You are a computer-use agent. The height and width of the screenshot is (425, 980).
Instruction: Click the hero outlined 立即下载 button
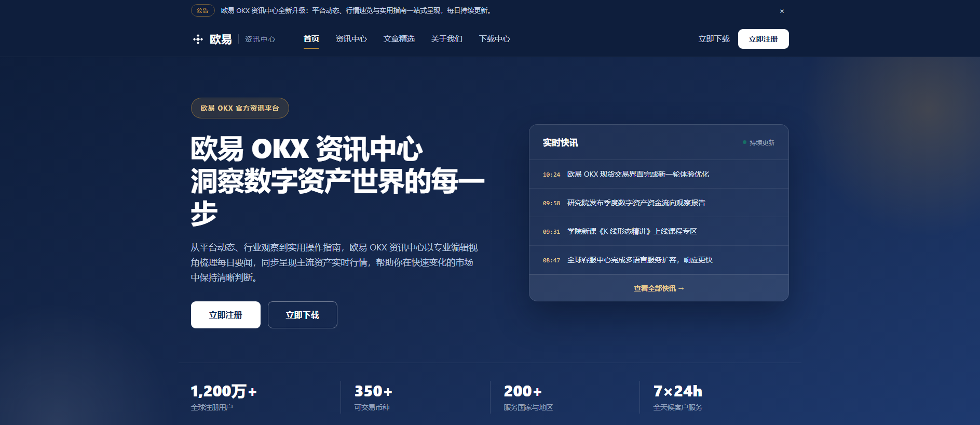(x=303, y=315)
